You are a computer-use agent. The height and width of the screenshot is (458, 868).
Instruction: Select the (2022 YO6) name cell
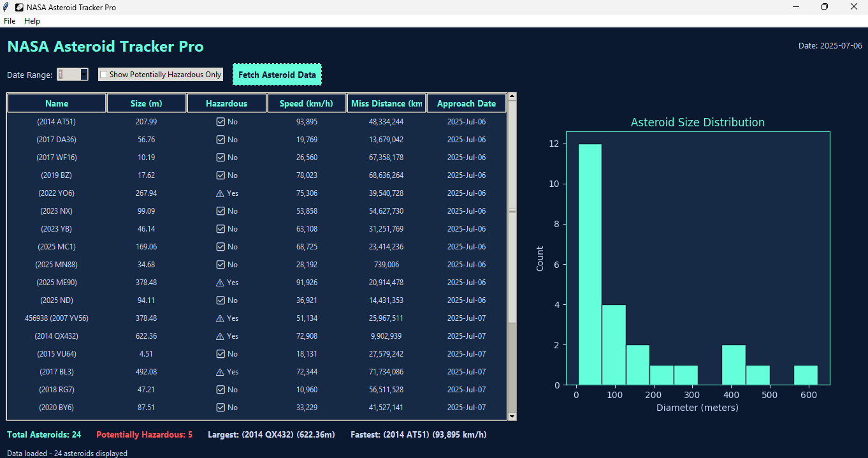(x=57, y=193)
